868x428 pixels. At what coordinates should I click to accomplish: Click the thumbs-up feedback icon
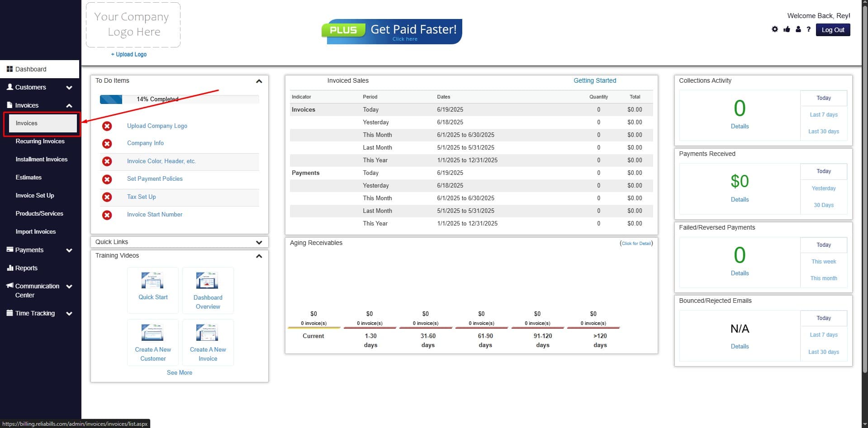click(786, 29)
